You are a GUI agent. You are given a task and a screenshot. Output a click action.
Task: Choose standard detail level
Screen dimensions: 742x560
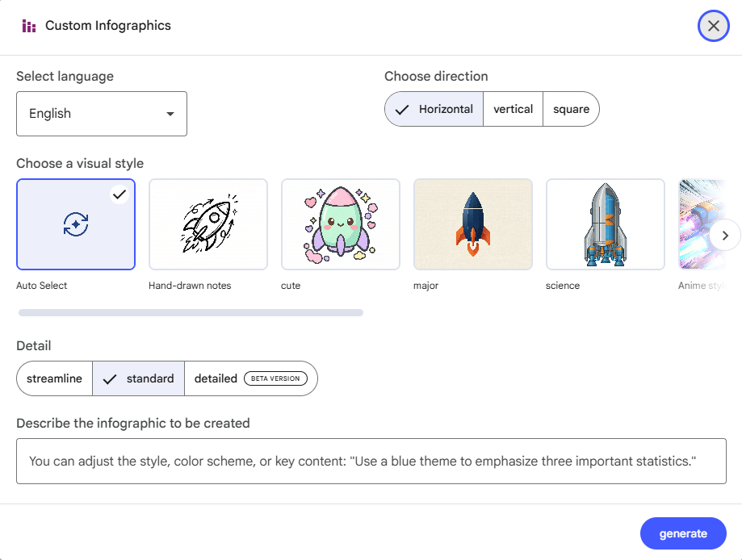(x=139, y=378)
